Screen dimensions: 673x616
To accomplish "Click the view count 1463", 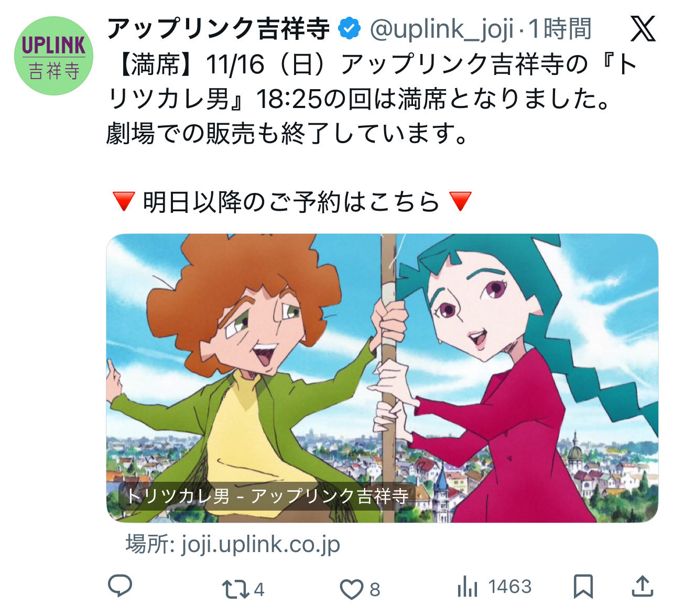I will click(510, 586).
